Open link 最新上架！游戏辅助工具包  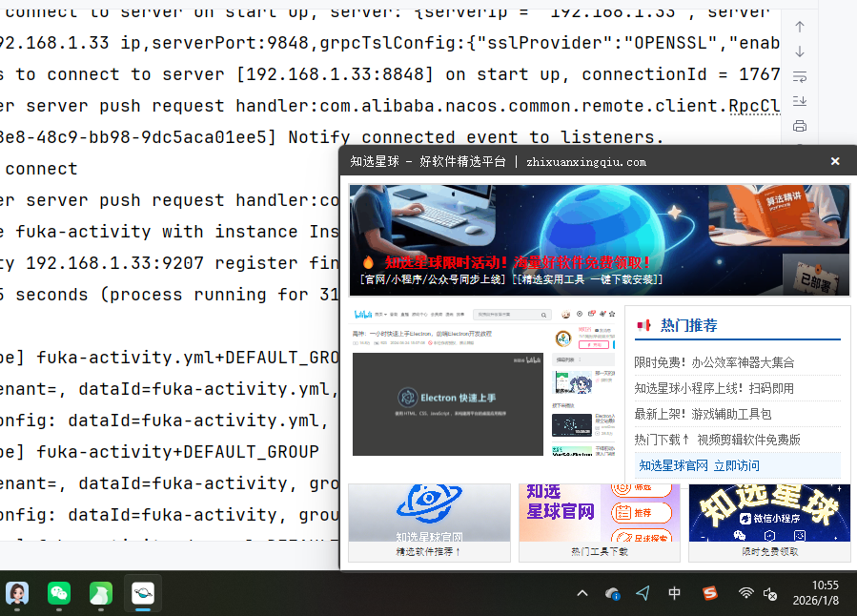(x=703, y=414)
